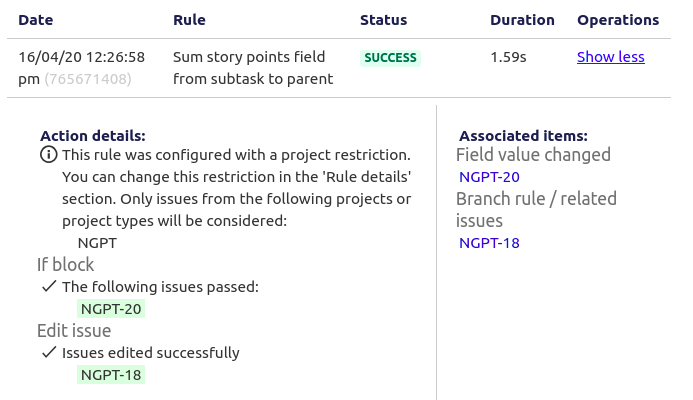
Task: Select the execution ID 765671408
Action: [x=88, y=79]
